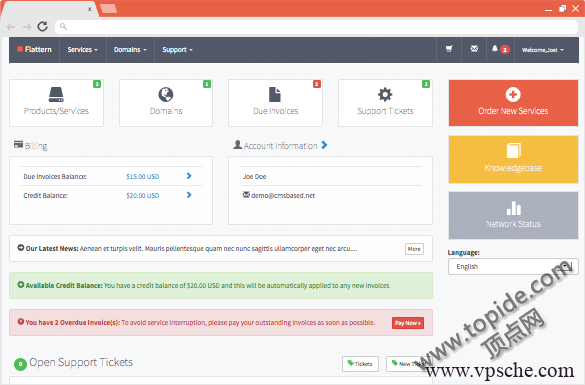Click the browser address bar
Viewport: 585px width, 385px height.
(316, 27)
